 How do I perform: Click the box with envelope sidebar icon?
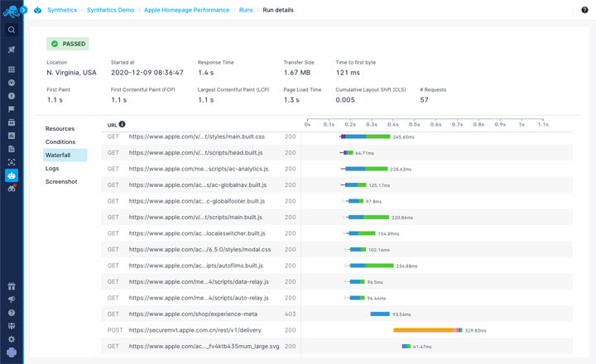(12, 122)
